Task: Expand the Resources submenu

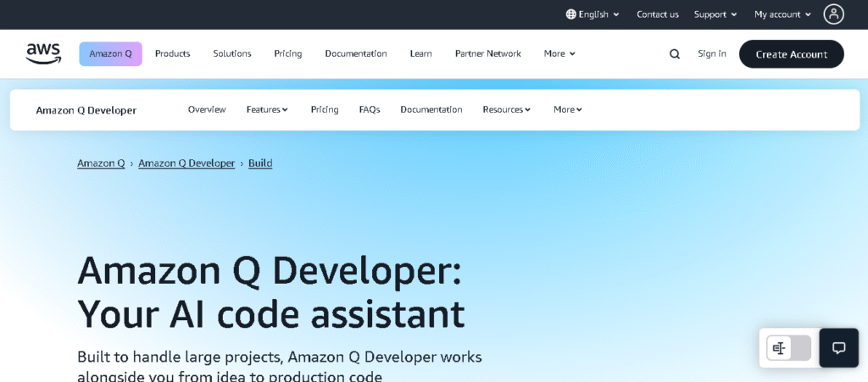Action: click(x=506, y=109)
